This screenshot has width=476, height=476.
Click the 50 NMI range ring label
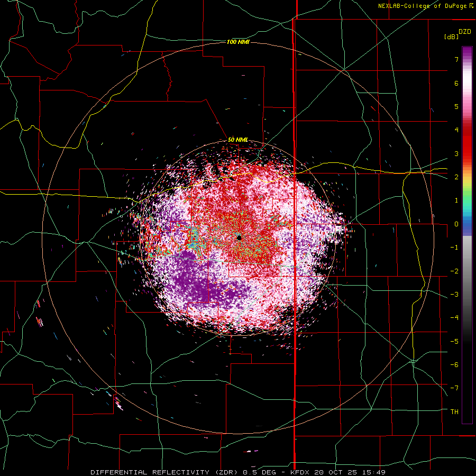237,140
